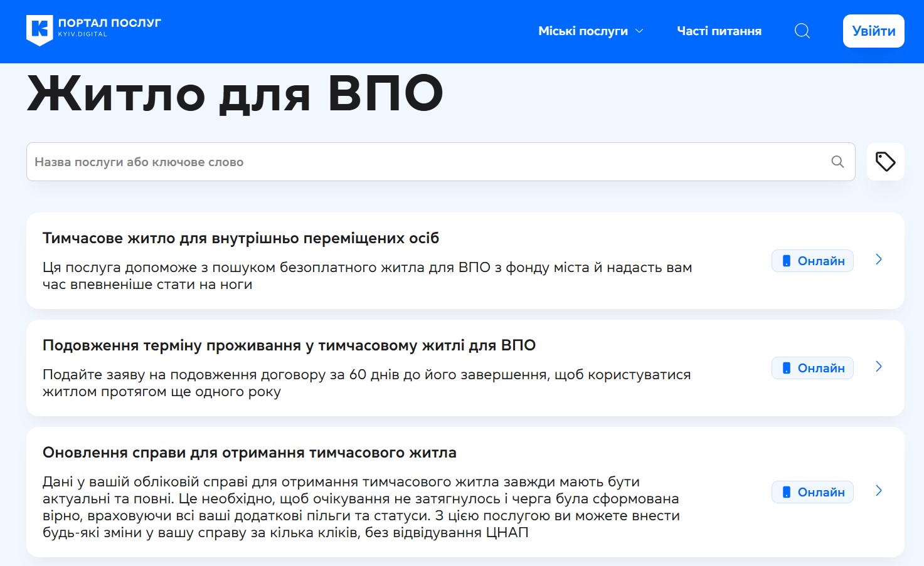The image size is (924, 566).
Task: Click the Kyiv Digital portal logo
Action: [x=40, y=30]
